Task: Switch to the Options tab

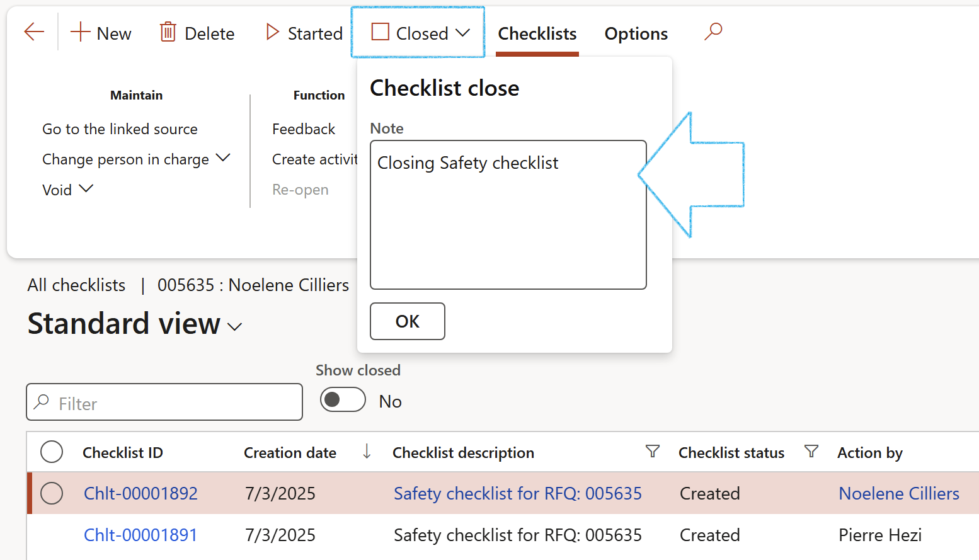Action: coord(636,33)
